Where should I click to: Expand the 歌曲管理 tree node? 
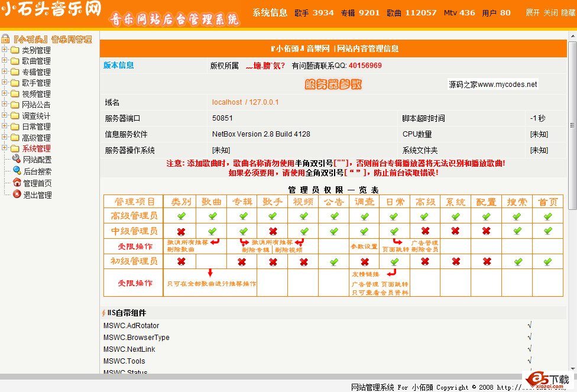click(4, 60)
